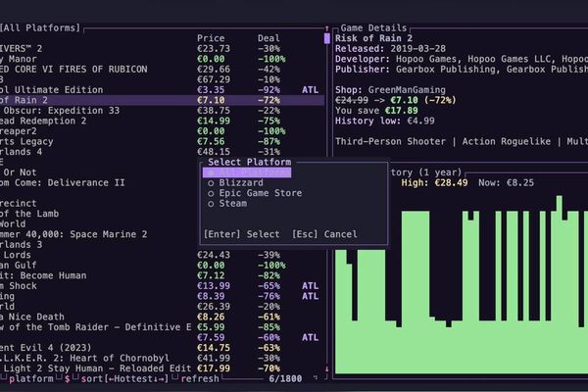Click refresh in the bottom bar

click(200, 379)
